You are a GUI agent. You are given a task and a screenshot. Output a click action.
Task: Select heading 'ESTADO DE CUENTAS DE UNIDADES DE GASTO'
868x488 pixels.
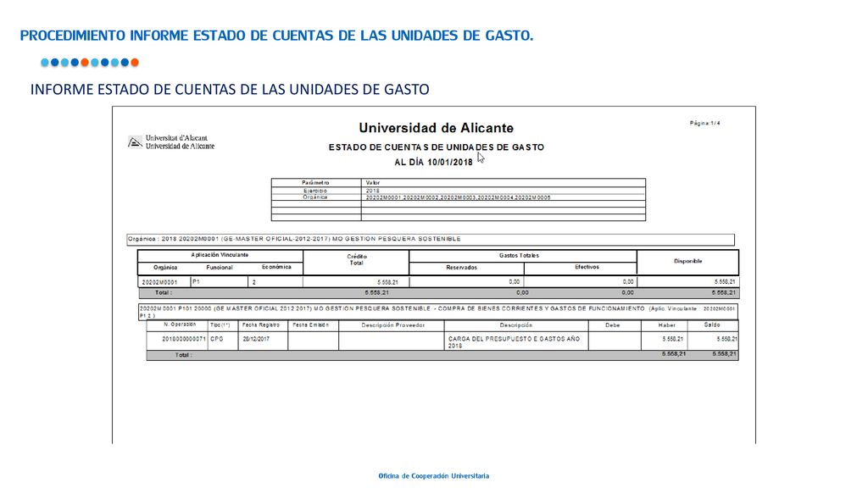coord(437,147)
